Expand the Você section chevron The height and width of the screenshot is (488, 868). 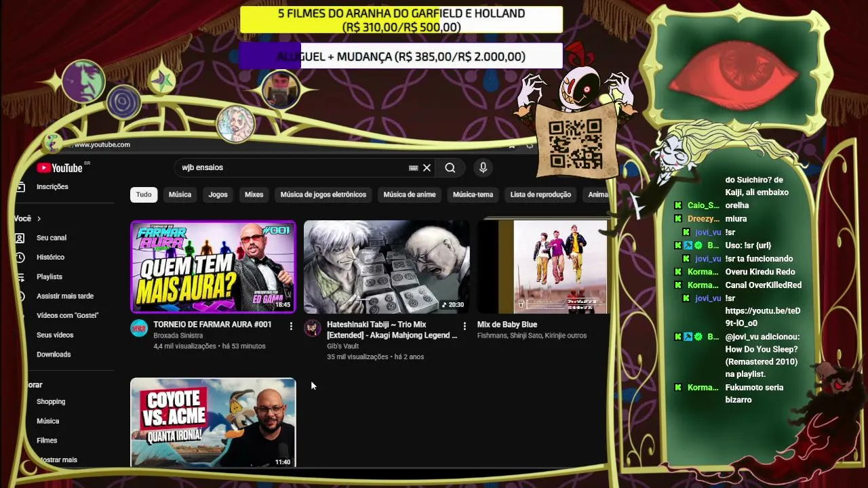click(39, 219)
